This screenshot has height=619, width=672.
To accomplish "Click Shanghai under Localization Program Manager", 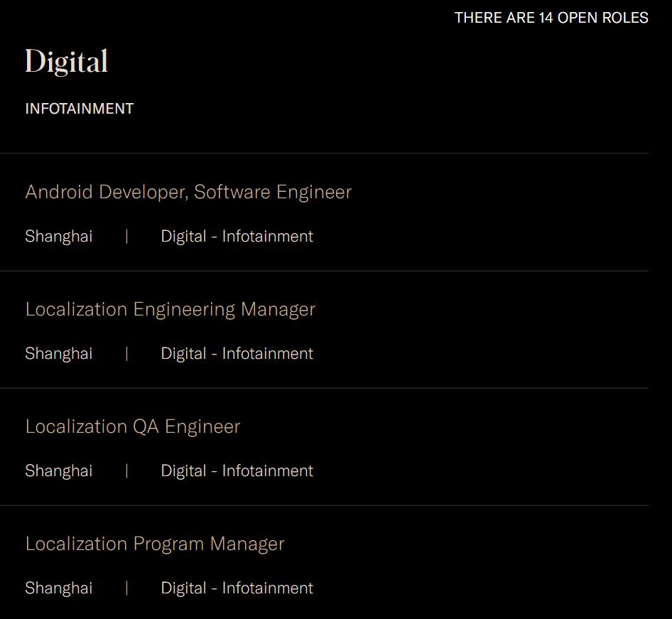I will tap(58, 588).
